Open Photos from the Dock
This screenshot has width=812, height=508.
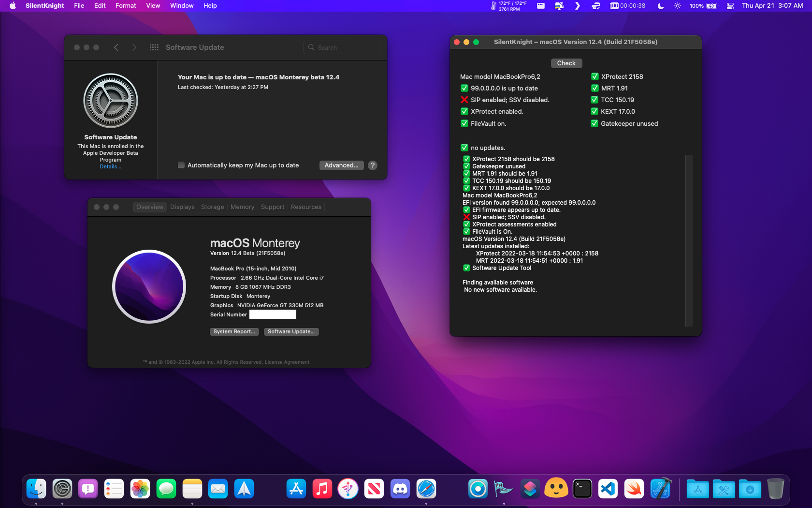click(x=140, y=489)
